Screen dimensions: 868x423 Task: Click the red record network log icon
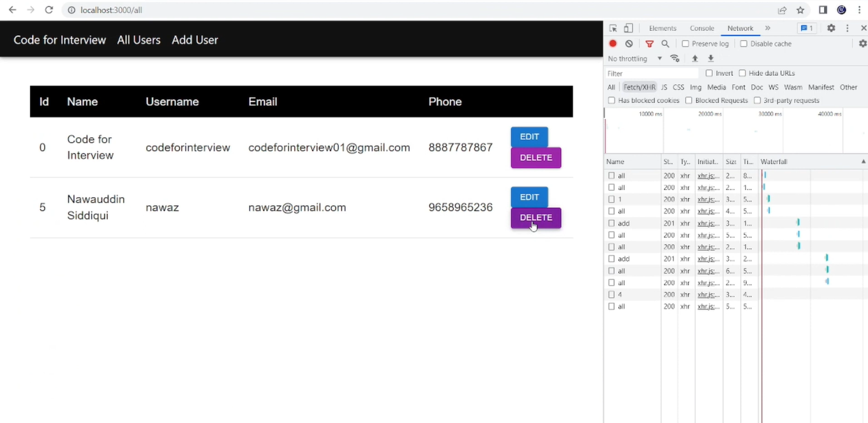click(613, 43)
